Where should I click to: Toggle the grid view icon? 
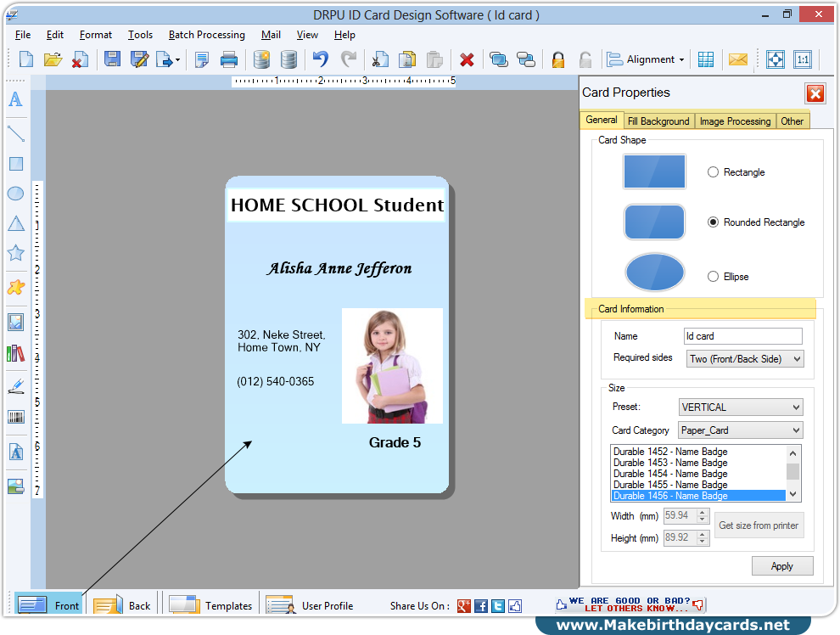click(x=706, y=59)
